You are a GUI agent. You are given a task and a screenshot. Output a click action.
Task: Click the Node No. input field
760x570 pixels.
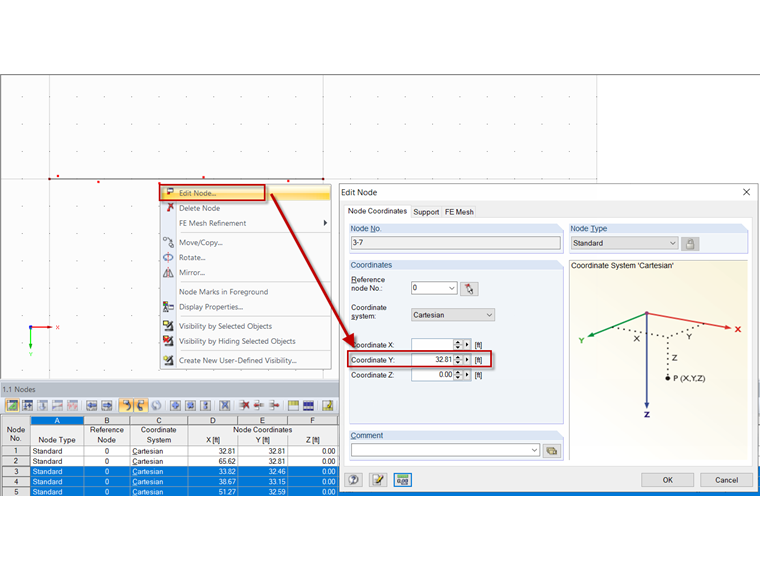click(456, 243)
